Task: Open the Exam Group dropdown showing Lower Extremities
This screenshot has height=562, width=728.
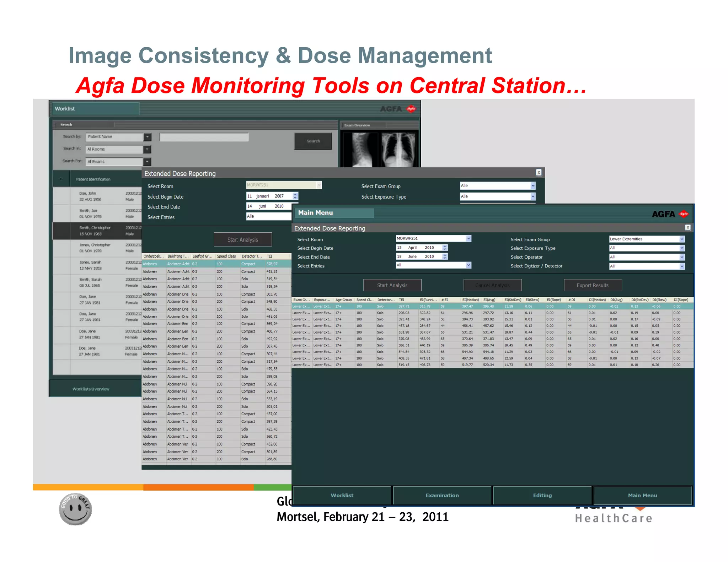Action: 647,239
